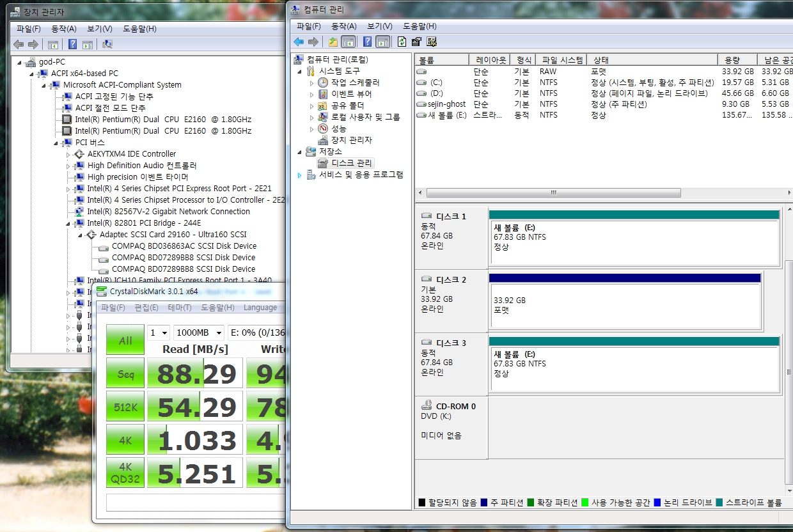Click Forward arrow in Computer Management toolbar

313,42
